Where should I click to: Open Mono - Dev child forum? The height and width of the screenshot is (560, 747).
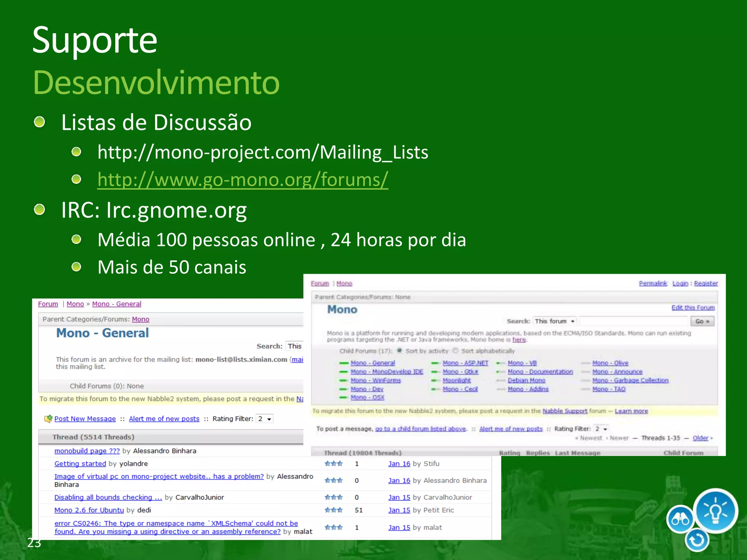pos(367,389)
